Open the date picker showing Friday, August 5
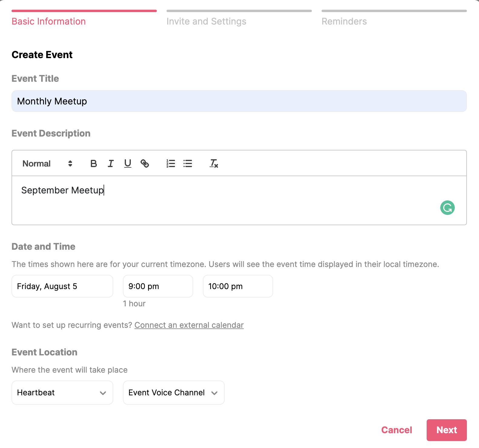 (x=62, y=286)
